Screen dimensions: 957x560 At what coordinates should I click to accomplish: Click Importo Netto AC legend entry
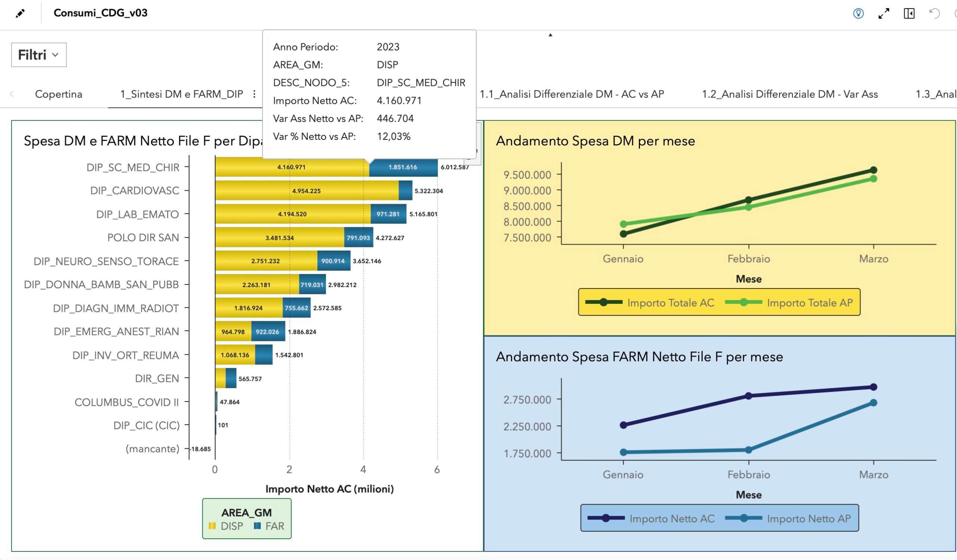click(x=651, y=518)
